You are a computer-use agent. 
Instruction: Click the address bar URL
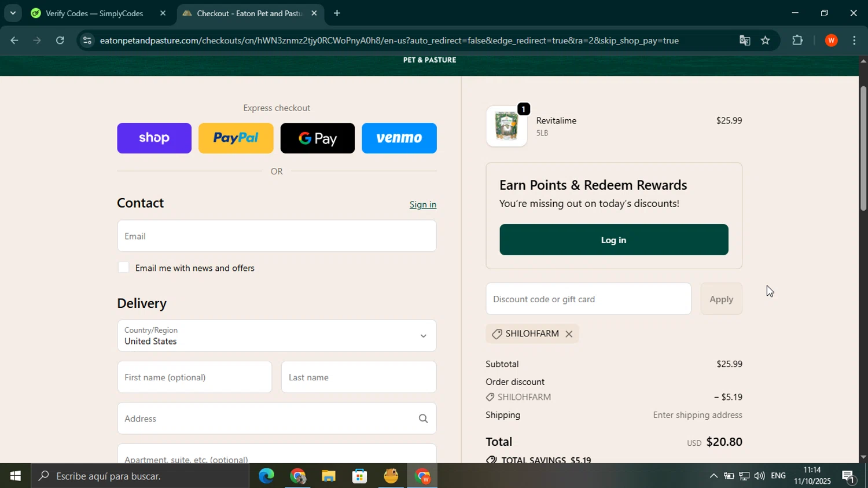tap(389, 41)
